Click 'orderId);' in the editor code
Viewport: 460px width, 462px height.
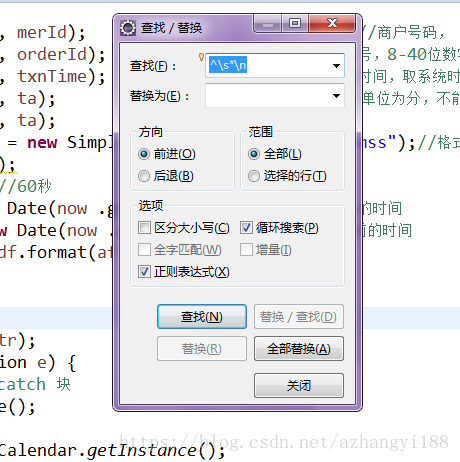click(61, 55)
